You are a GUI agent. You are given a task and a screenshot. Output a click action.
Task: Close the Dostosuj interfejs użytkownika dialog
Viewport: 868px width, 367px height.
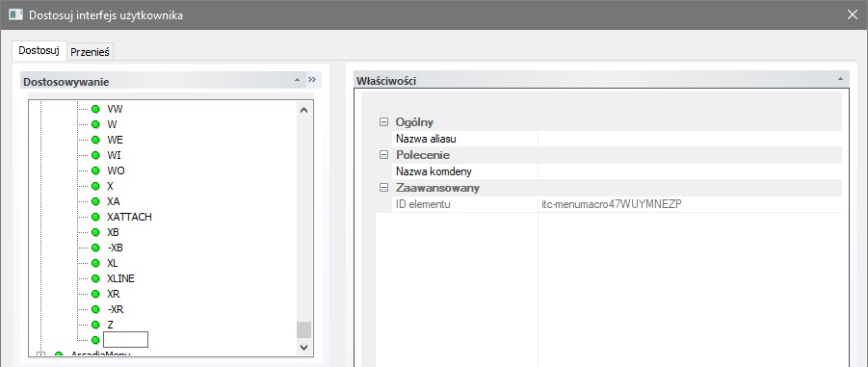852,15
